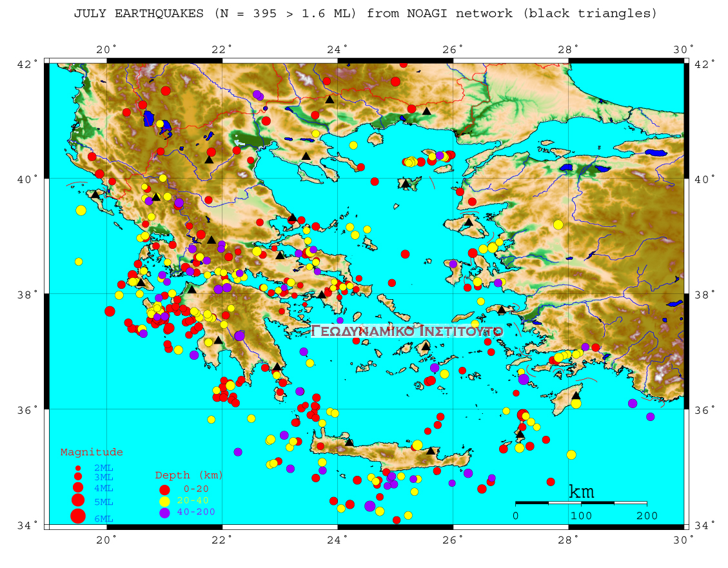
Task: Click the '0-20' depth range label
Action: click(x=196, y=489)
